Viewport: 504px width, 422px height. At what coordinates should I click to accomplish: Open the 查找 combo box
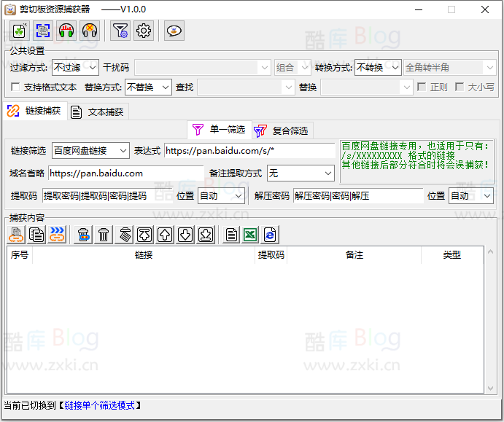pyautogui.click(x=247, y=87)
